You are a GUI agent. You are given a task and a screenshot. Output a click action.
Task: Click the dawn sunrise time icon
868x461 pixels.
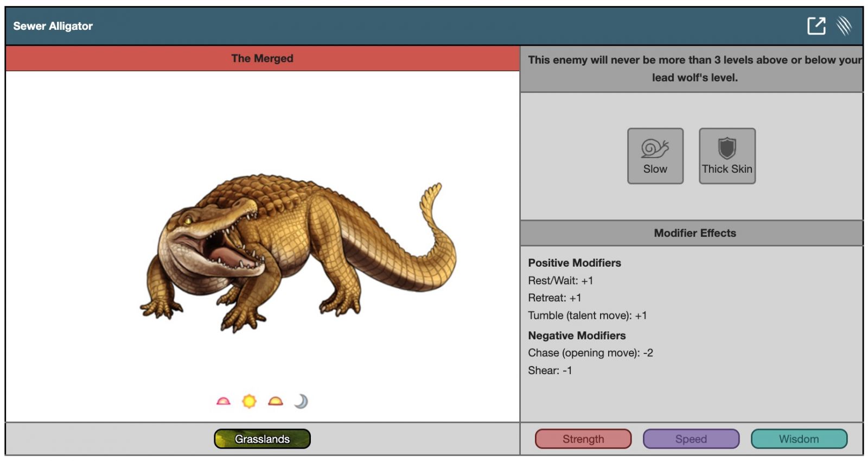(223, 401)
